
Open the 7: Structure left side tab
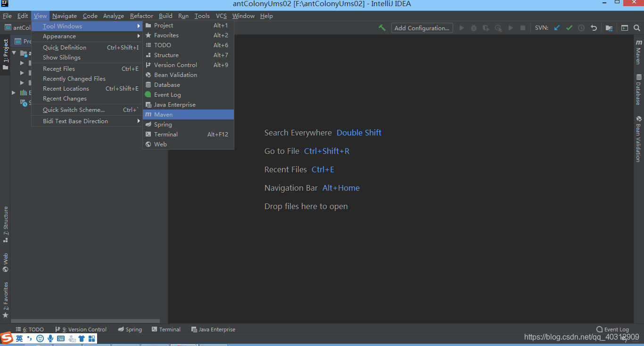pyautogui.click(x=5, y=225)
